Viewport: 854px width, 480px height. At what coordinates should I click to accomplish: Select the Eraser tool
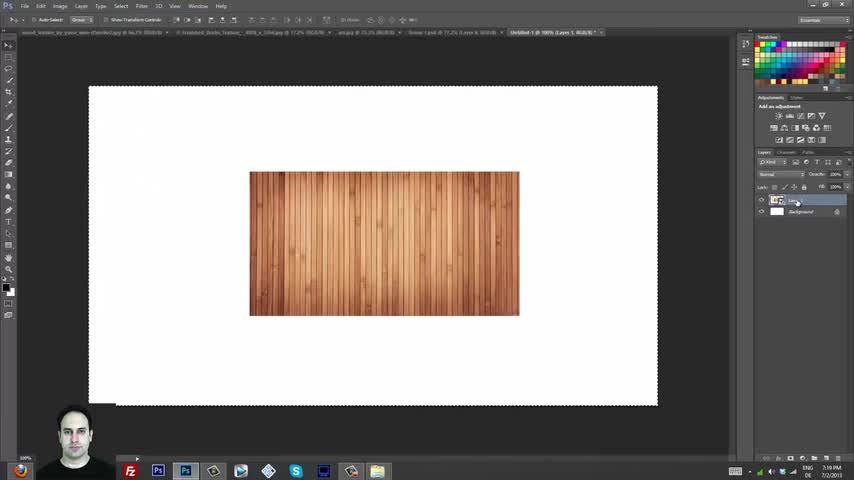(8, 163)
